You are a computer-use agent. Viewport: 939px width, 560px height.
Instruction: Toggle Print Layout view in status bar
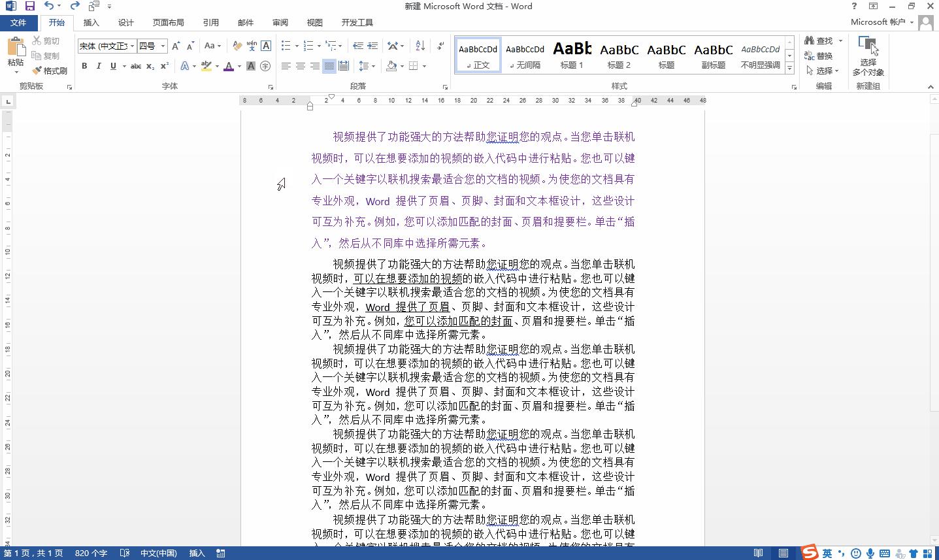click(x=783, y=553)
